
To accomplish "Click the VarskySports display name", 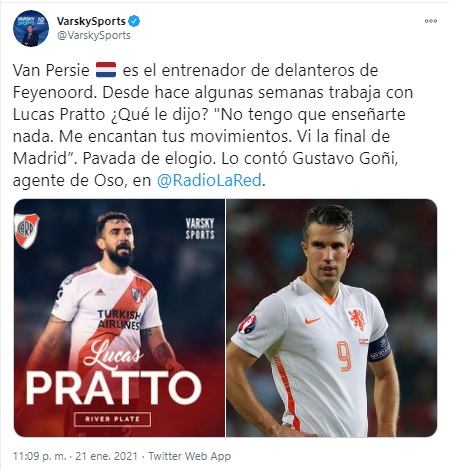I will [91, 21].
